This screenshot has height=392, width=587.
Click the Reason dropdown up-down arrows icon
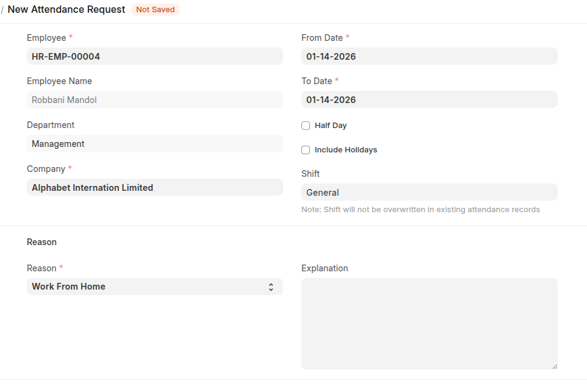click(271, 287)
